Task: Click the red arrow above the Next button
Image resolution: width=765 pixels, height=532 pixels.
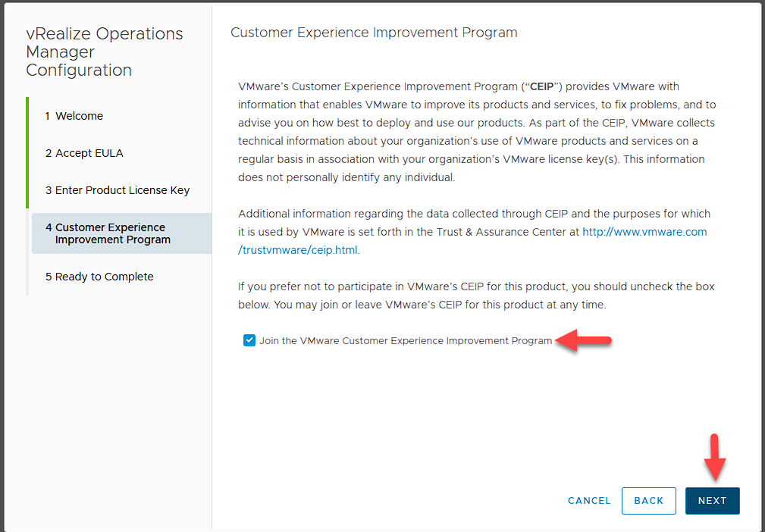Action: (713, 456)
